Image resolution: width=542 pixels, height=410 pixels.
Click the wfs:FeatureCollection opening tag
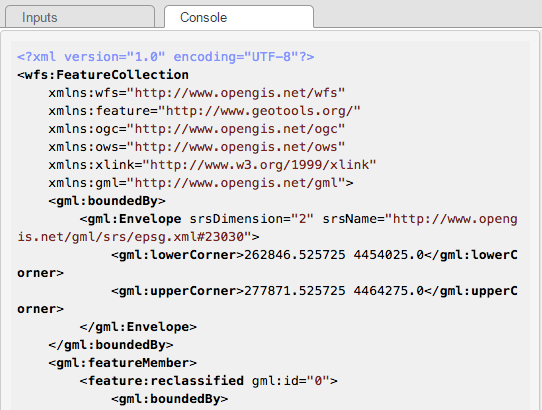(103, 75)
